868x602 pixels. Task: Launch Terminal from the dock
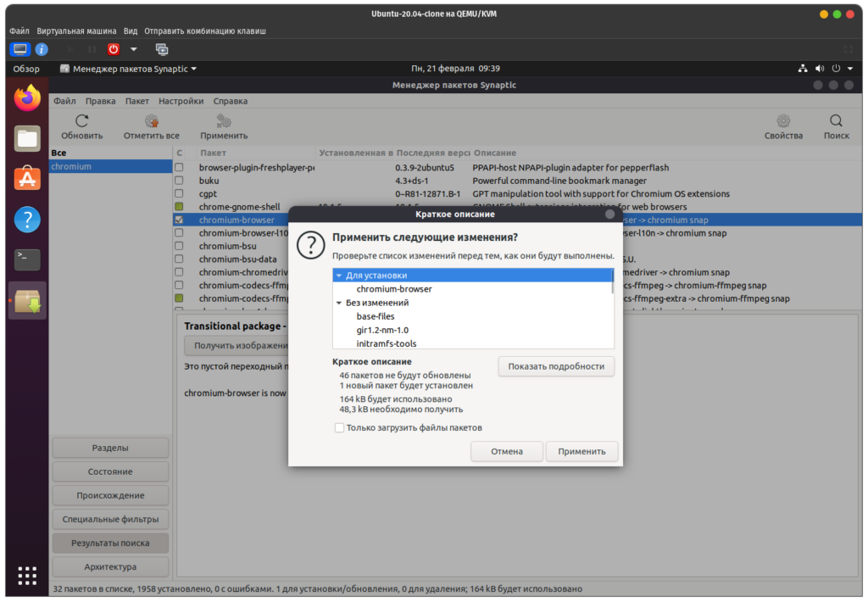click(x=27, y=259)
